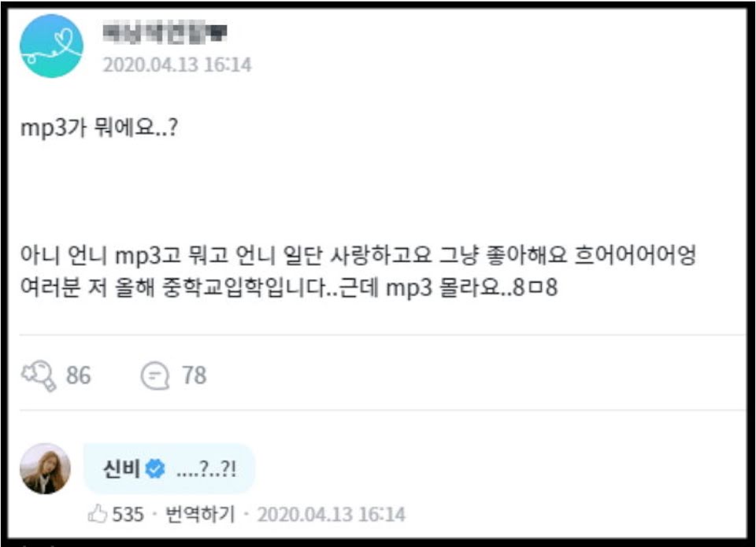The width and height of the screenshot is (756, 547).
Task: Select 번역하기 to translate the comment
Action: click(200, 514)
